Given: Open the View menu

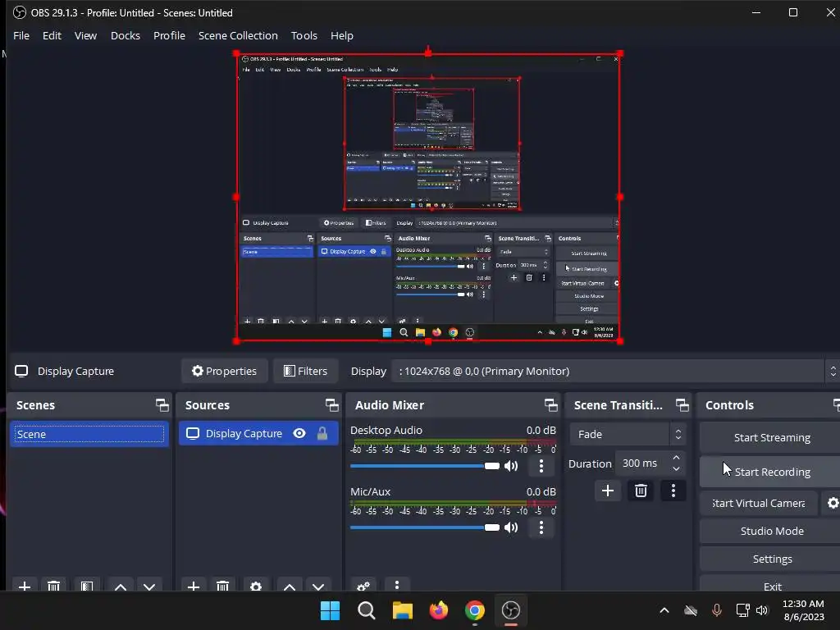Looking at the screenshot, I should [x=85, y=35].
